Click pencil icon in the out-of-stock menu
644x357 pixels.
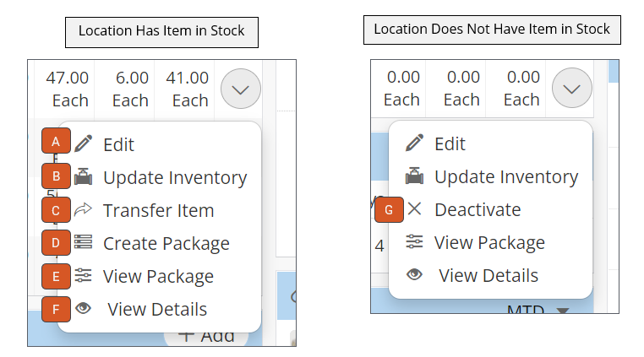414,143
